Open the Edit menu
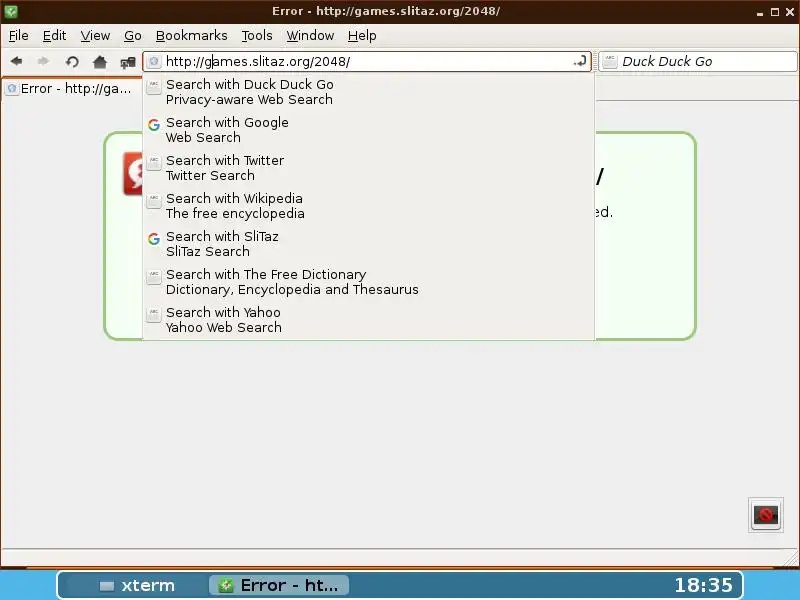 click(x=54, y=36)
